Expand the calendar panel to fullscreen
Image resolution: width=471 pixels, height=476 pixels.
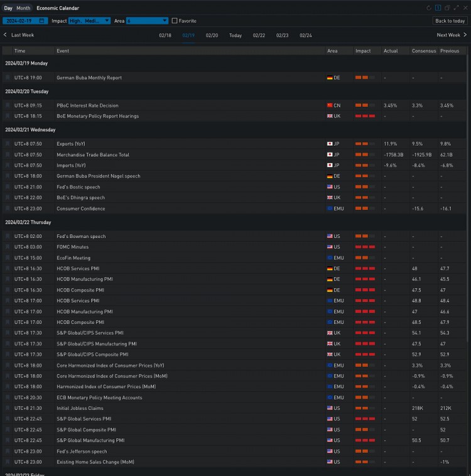[x=456, y=8]
